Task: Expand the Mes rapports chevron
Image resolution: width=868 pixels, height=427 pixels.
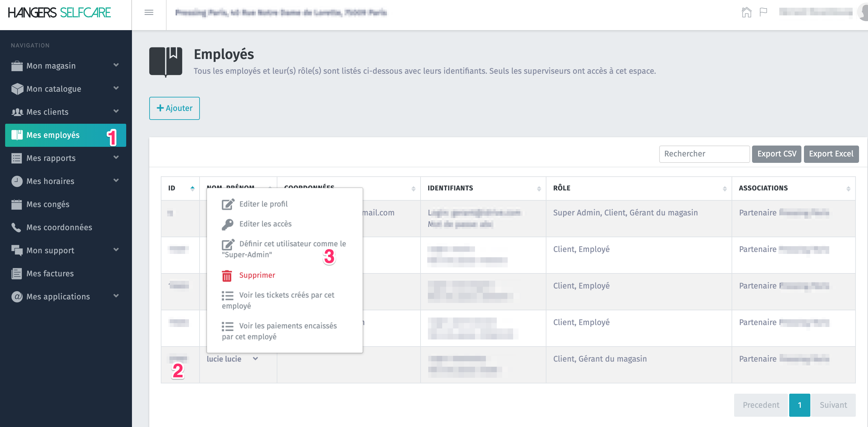Action: tap(116, 157)
